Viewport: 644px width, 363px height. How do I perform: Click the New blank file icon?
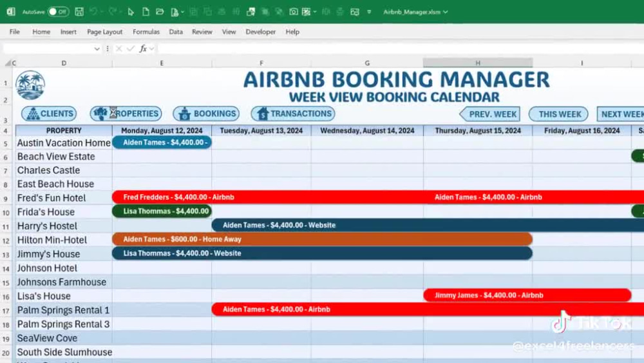146,12
